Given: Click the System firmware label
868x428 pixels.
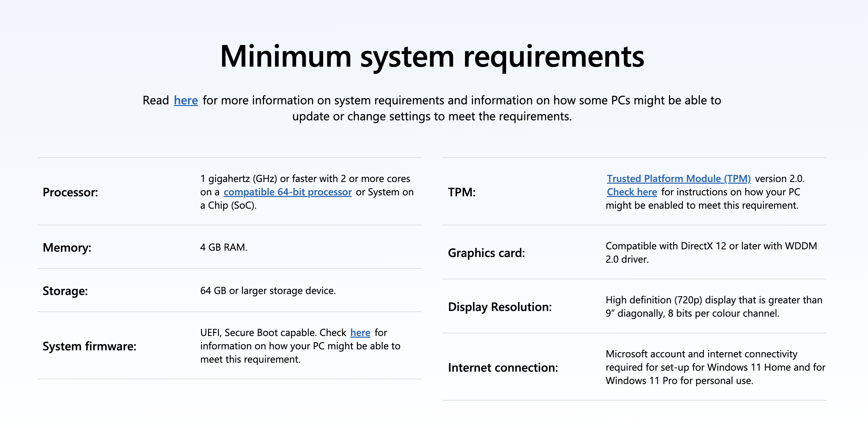Looking at the screenshot, I should click(x=89, y=346).
